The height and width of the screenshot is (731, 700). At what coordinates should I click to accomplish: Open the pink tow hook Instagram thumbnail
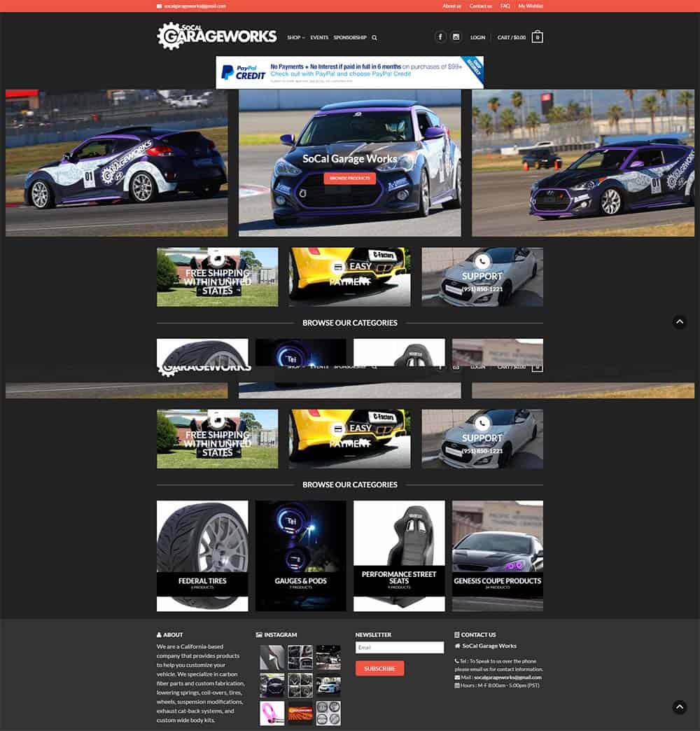[272, 713]
